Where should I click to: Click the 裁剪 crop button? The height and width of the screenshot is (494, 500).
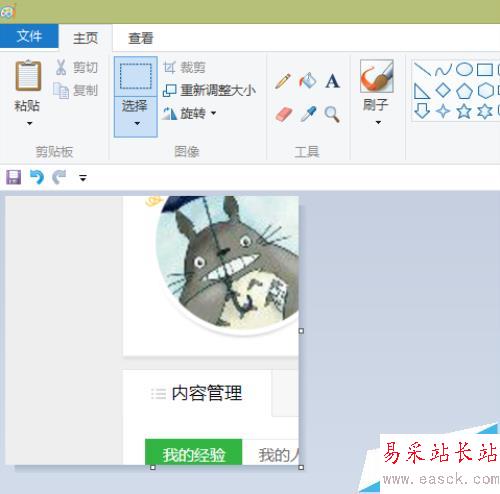tap(184, 68)
